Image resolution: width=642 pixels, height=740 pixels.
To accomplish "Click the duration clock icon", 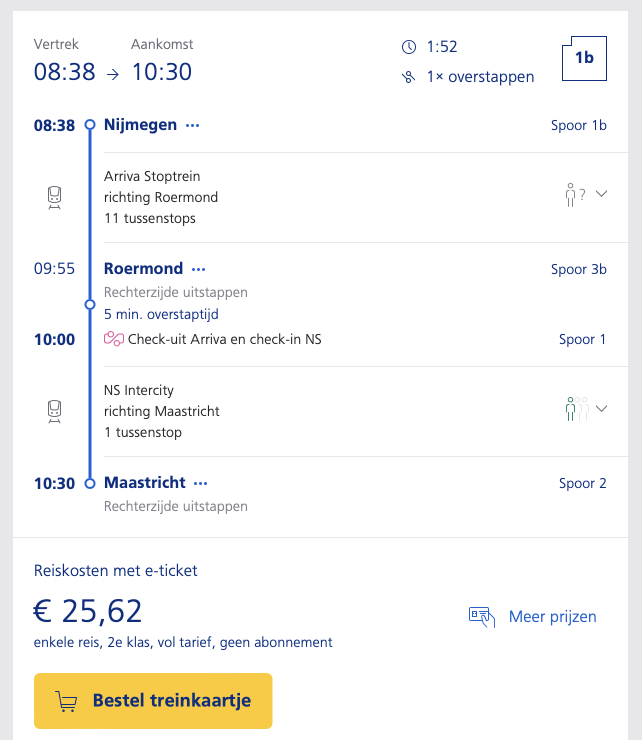I will (408, 47).
